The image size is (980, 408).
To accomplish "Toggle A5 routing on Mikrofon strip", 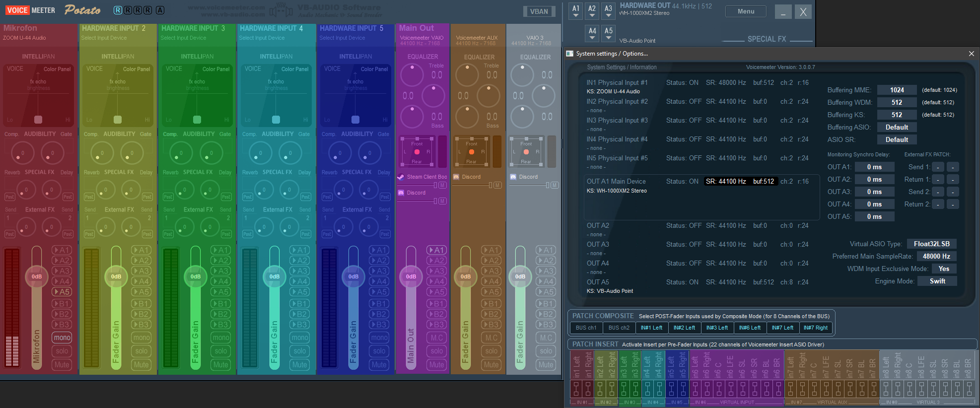I will [x=62, y=292].
